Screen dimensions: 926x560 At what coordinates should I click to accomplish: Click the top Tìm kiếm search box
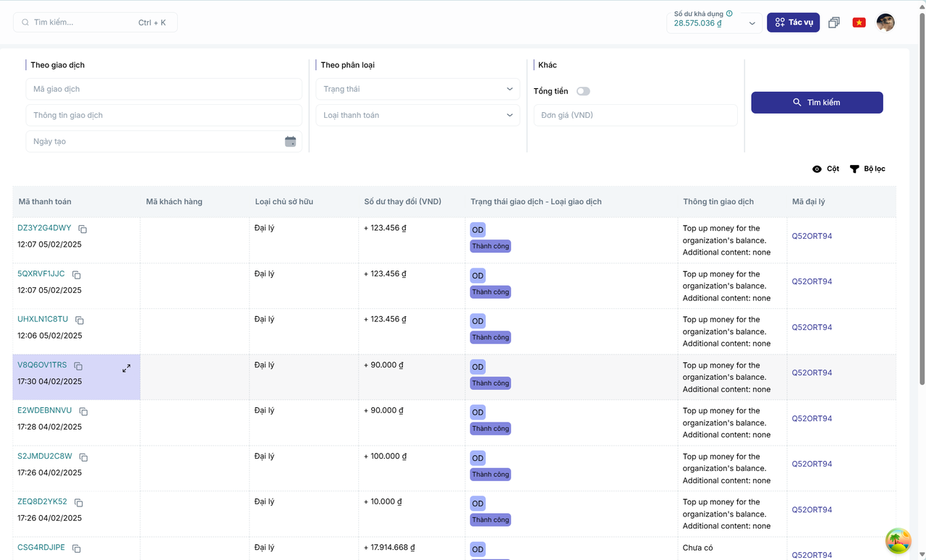[x=95, y=22]
